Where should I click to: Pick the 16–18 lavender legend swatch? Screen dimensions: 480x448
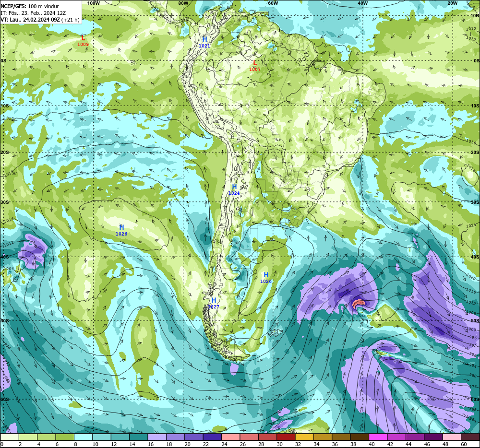click(157, 437)
